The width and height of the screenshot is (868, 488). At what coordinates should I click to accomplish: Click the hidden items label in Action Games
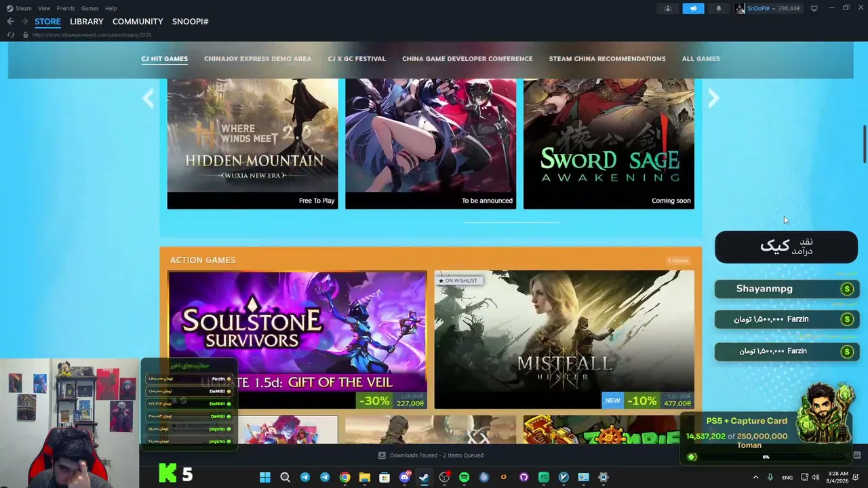tap(678, 261)
